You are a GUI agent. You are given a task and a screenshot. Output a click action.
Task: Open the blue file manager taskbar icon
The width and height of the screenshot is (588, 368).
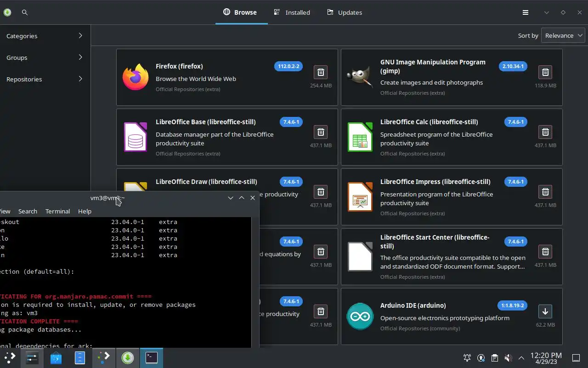(x=80, y=357)
